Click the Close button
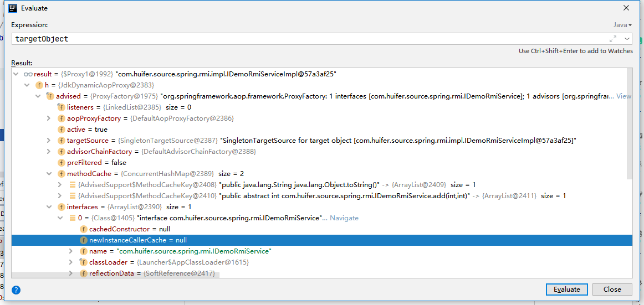 click(612, 289)
